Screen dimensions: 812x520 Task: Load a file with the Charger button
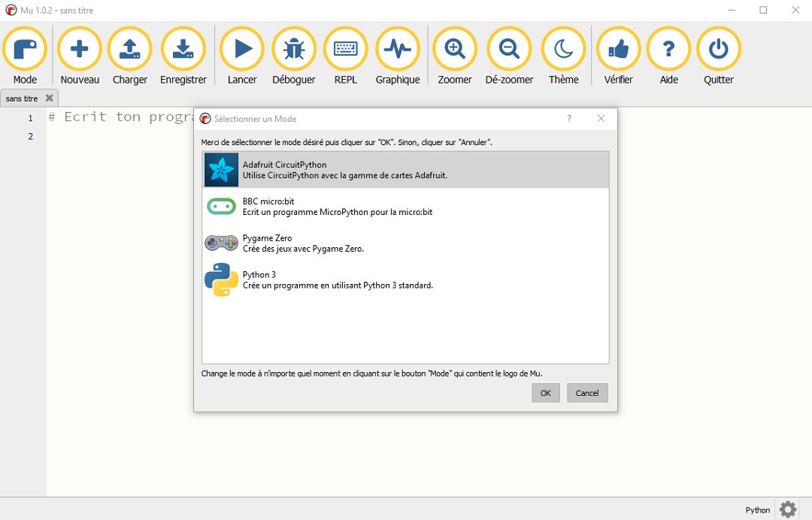(x=130, y=56)
